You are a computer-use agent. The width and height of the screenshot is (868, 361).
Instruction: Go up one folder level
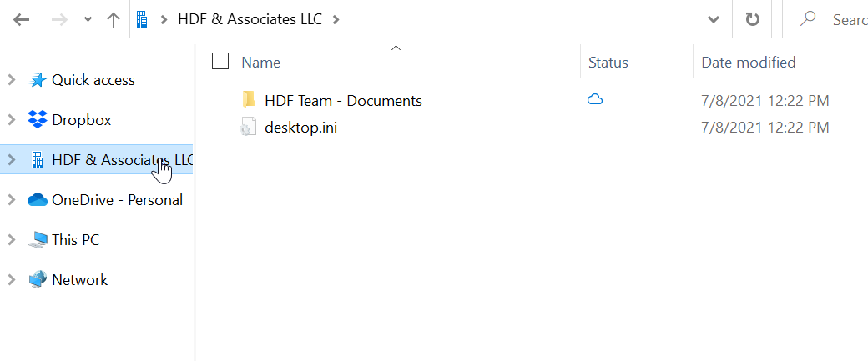pos(113,20)
